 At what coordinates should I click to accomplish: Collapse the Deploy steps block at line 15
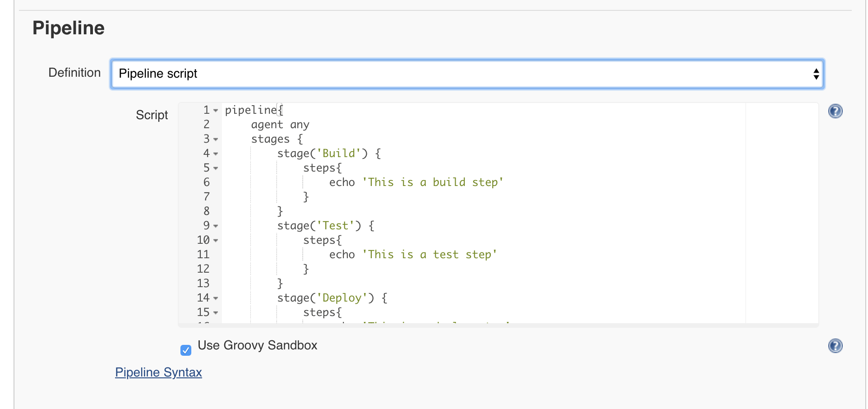(216, 313)
